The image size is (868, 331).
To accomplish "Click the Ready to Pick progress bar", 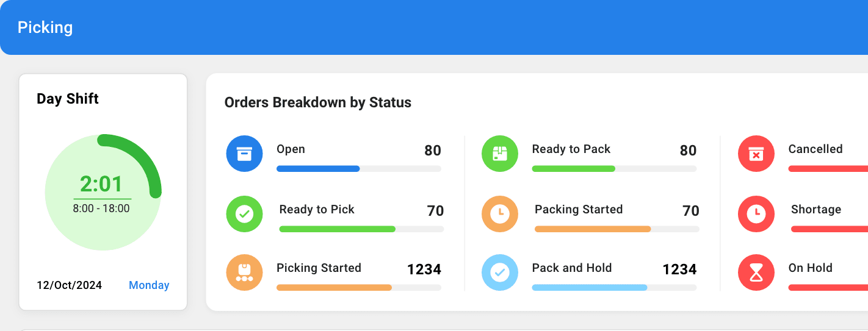I will [x=361, y=229].
